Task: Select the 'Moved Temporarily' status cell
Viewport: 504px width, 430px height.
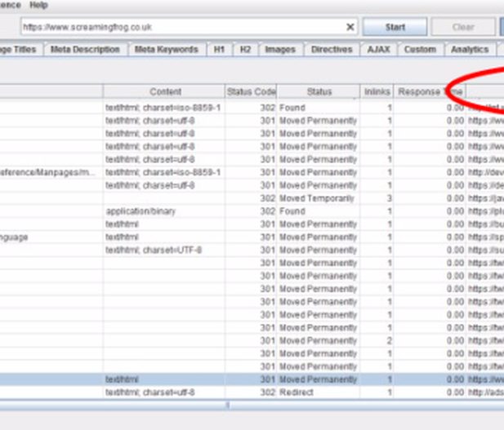Action: tap(319, 198)
